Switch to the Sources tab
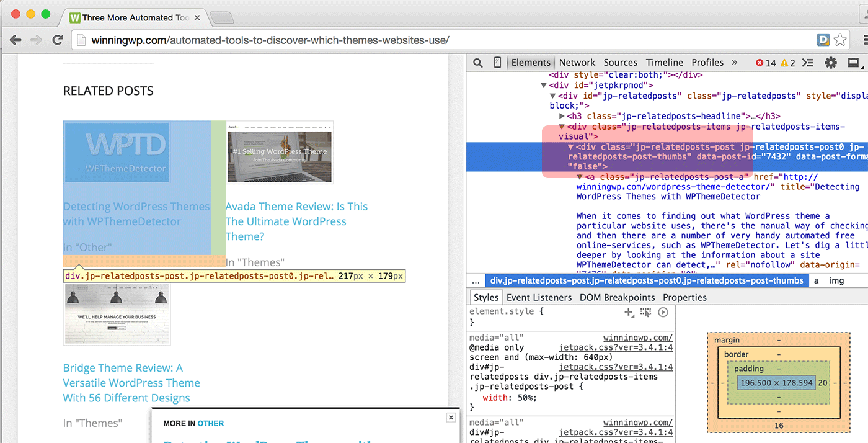Image resolution: width=868 pixels, height=443 pixels. 620,63
